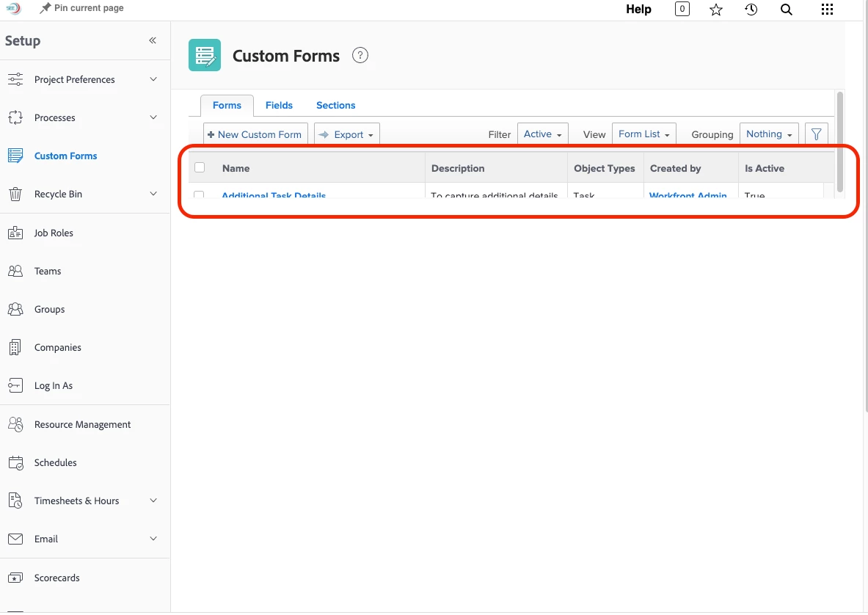Image resolution: width=868 pixels, height=615 pixels.
Task: Click the Processes icon in sidebar
Action: tap(15, 117)
